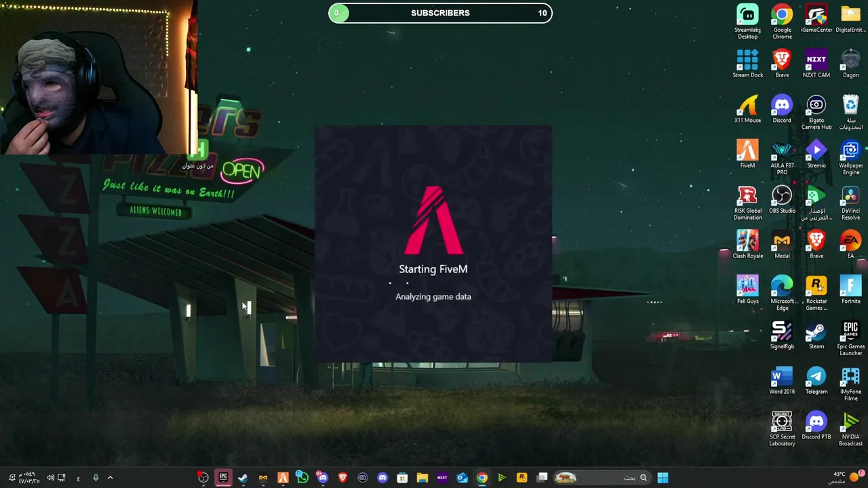The image size is (868, 488).
Task: Open the Discord PTB desktop shortcut
Action: [816, 425]
